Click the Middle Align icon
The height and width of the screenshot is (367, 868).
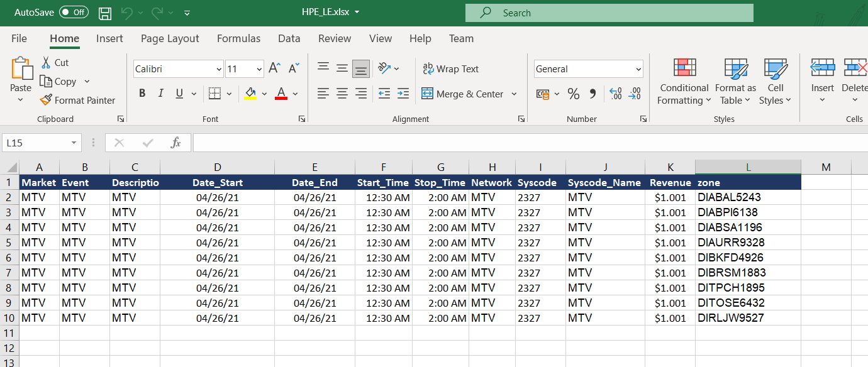pyautogui.click(x=342, y=68)
